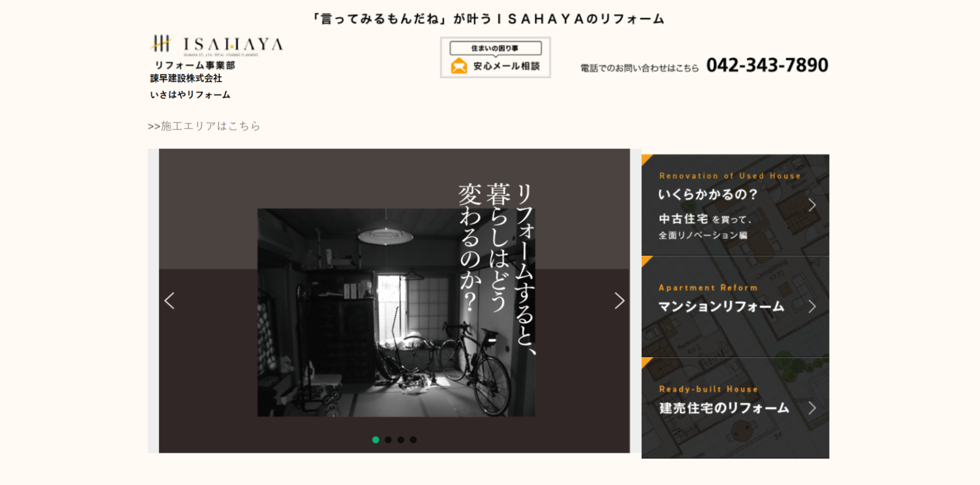Select the first green carousel dot
The width and height of the screenshot is (980, 485).
click(376, 440)
